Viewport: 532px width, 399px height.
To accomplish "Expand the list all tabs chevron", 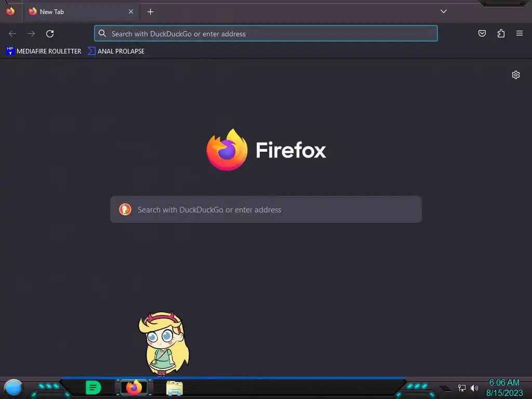I will 444,11.
